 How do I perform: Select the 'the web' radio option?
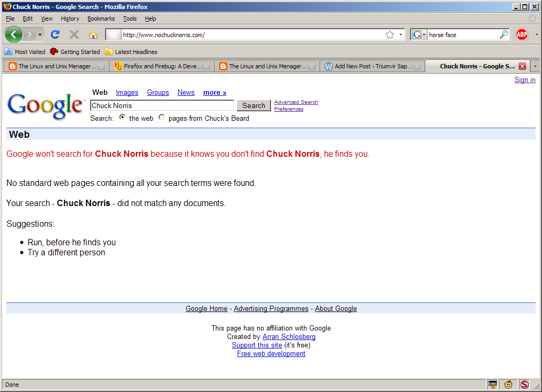122,117
